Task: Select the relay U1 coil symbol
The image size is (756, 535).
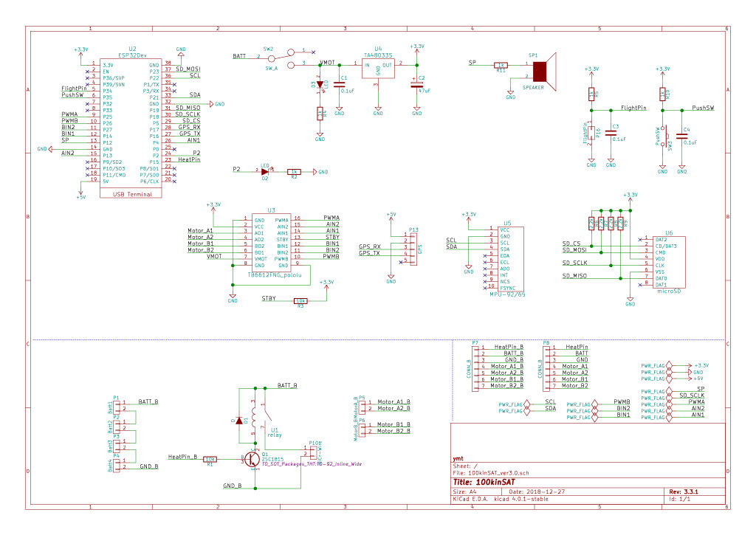Action: [253, 422]
